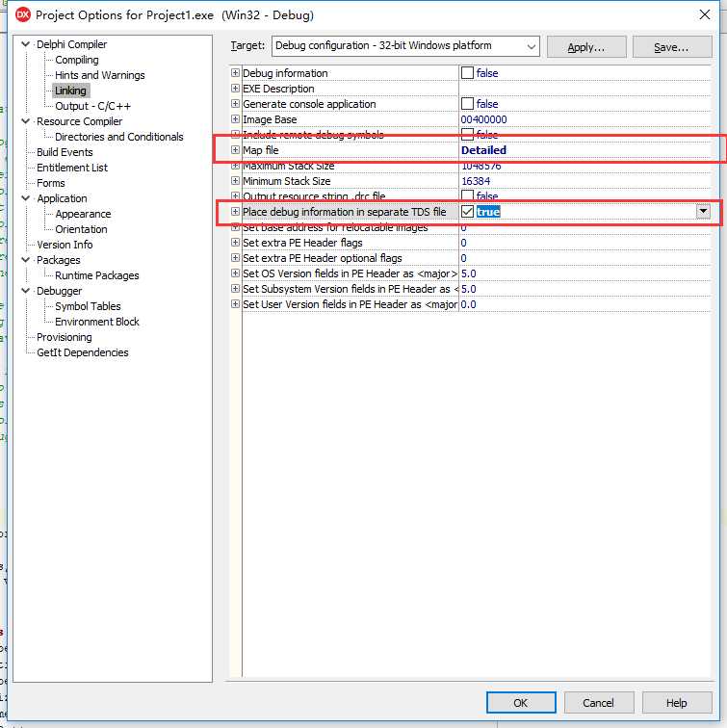Select Directories and Conditionals tree item

coord(118,137)
